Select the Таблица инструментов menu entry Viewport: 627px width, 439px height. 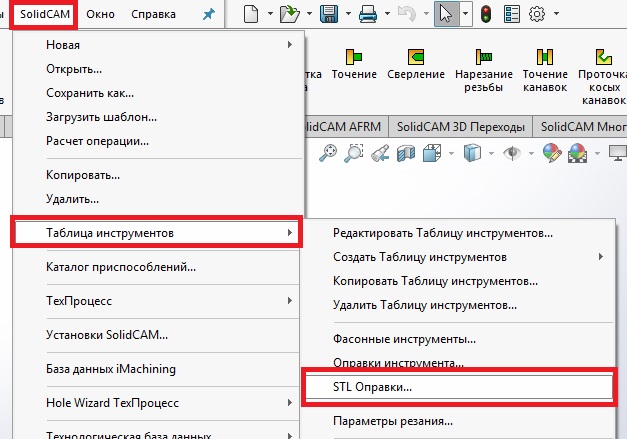coord(157,232)
